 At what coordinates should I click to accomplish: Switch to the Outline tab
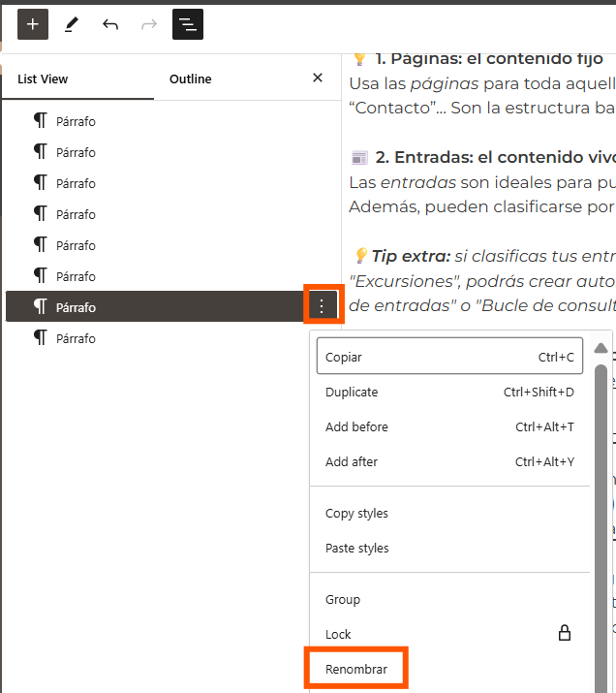190,79
